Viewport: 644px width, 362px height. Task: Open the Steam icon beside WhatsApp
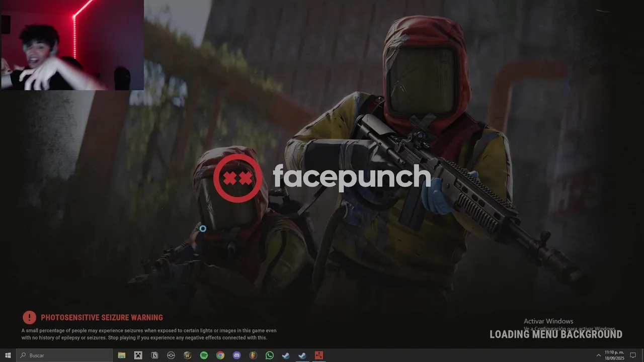tap(286, 355)
